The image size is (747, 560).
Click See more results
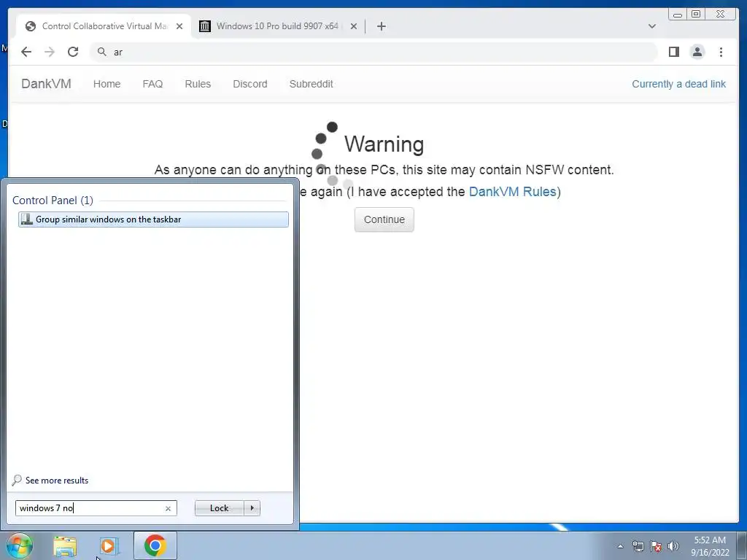coord(50,480)
